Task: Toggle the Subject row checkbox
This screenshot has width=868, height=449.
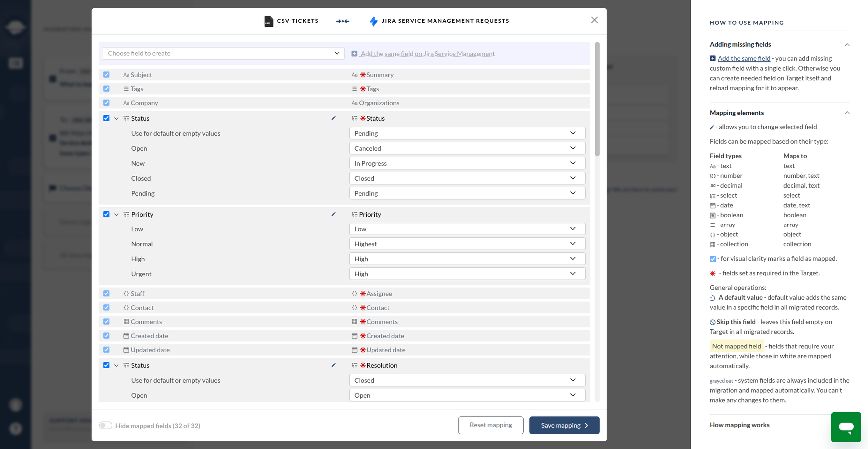Action: pyautogui.click(x=106, y=75)
